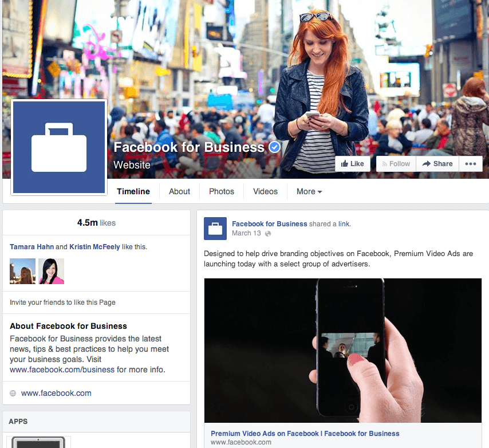Open the Premium Video Ads post image
The height and width of the screenshot is (448, 489).
[x=343, y=351]
